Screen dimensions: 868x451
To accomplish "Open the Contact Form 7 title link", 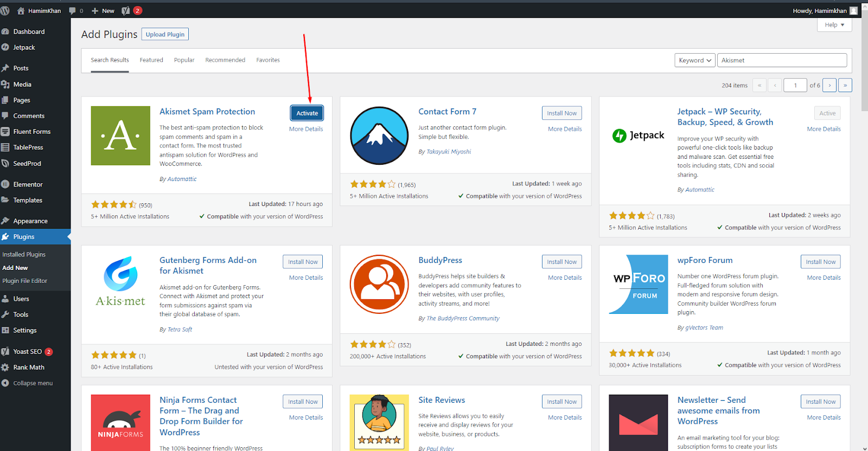I will coord(448,112).
